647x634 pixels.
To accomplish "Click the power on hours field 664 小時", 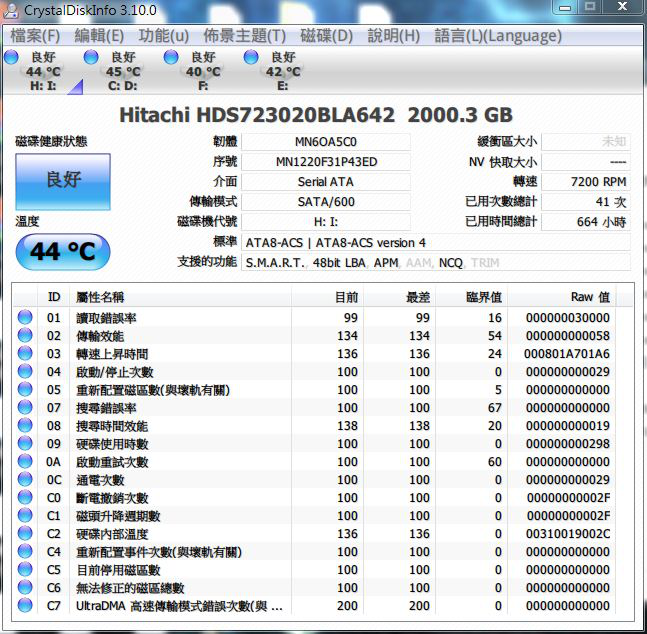I will pos(586,222).
